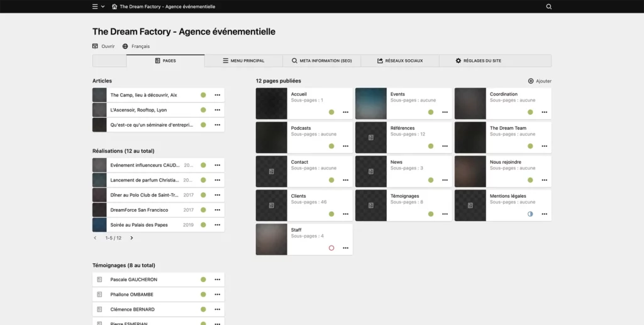Open the Clients page title
644x325 pixels.
click(298, 196)
